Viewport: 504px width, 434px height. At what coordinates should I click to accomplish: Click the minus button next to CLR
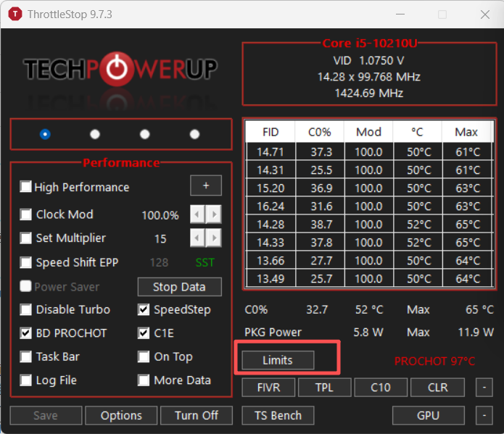tap(484, 388)
